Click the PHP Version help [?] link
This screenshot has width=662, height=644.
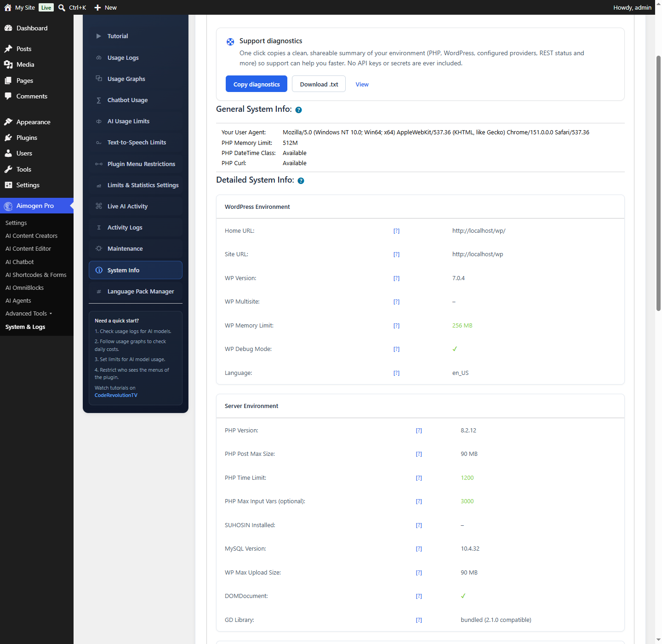(x=419, y=431)
